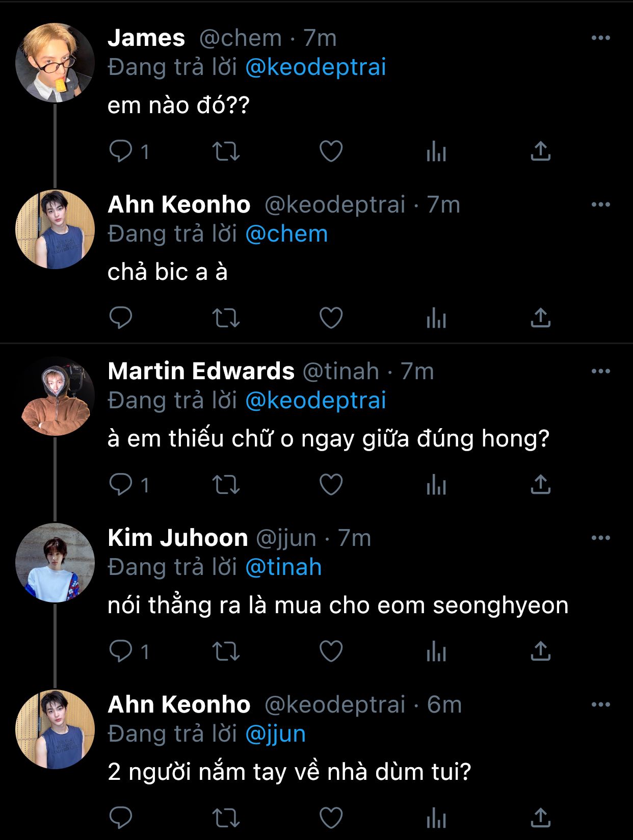Viewport: 633px width, 840px height.
Task: Share Kim Juhoon's tweet
Action: pos(540,651)
